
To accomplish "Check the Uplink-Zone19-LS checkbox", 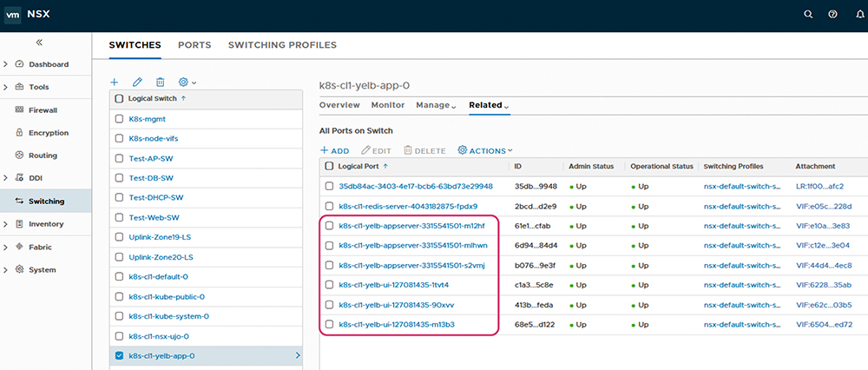I will (x=118, y=237).
